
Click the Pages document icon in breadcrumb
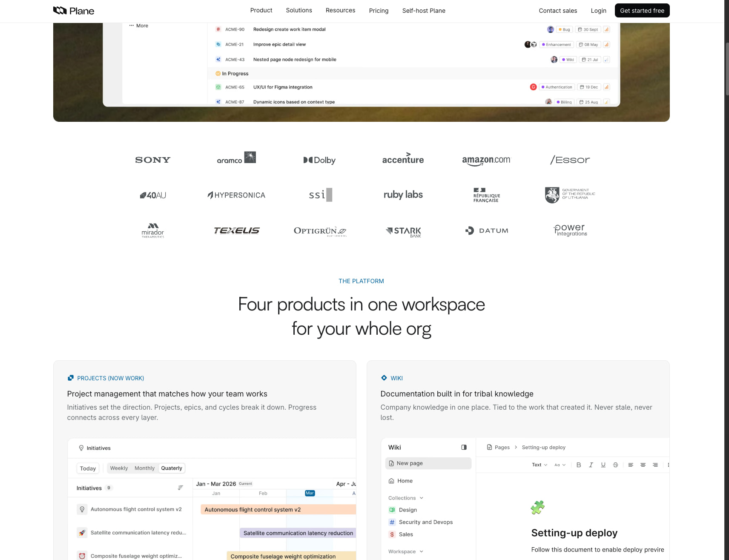489,447
